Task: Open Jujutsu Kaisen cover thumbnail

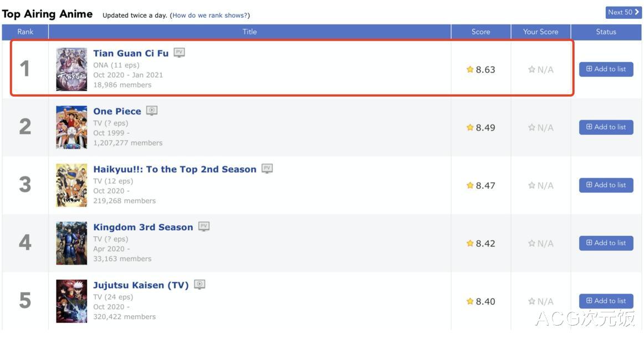Action: pos(71,301)
